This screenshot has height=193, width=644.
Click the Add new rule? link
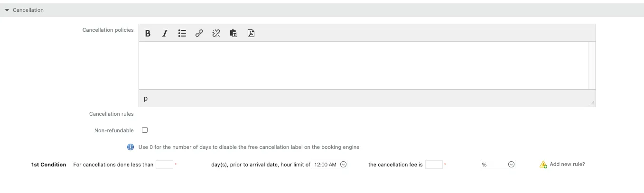(x=567, y=165)
